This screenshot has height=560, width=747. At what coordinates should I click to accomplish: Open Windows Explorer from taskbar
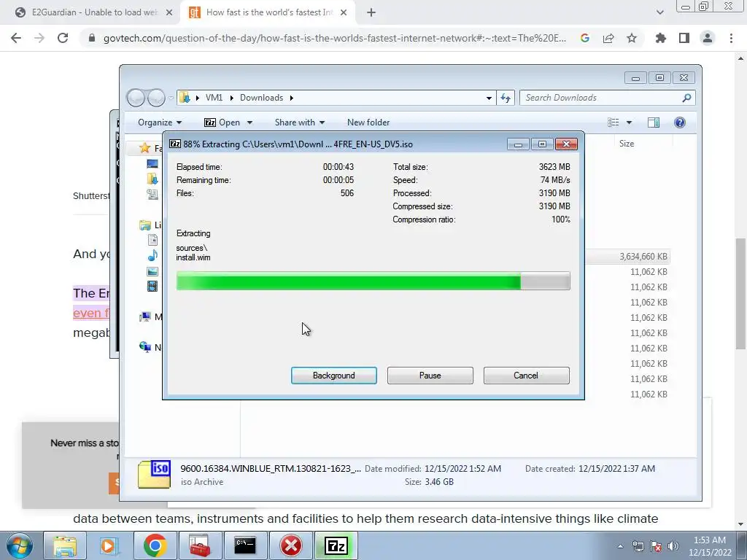coord(65,545)
